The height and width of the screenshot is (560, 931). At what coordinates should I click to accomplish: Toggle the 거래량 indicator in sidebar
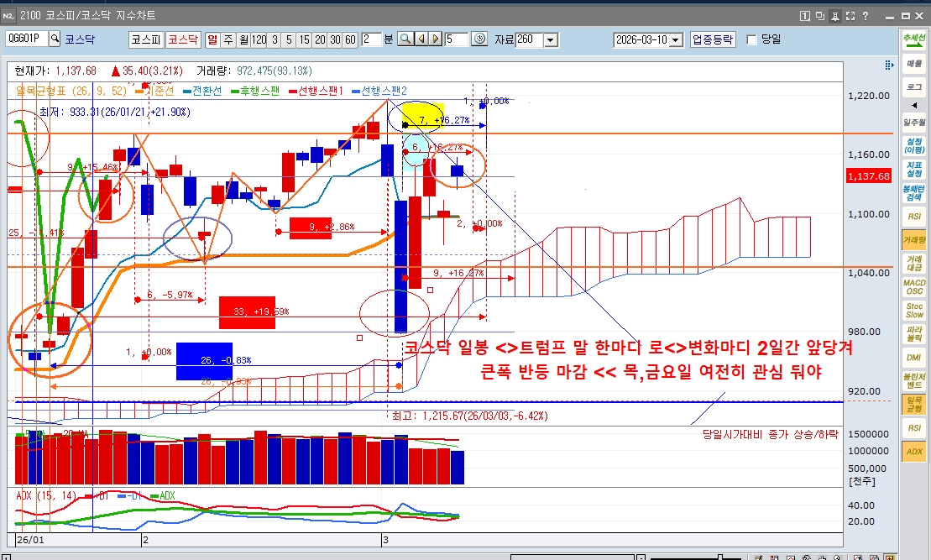[x=914, y=240]
